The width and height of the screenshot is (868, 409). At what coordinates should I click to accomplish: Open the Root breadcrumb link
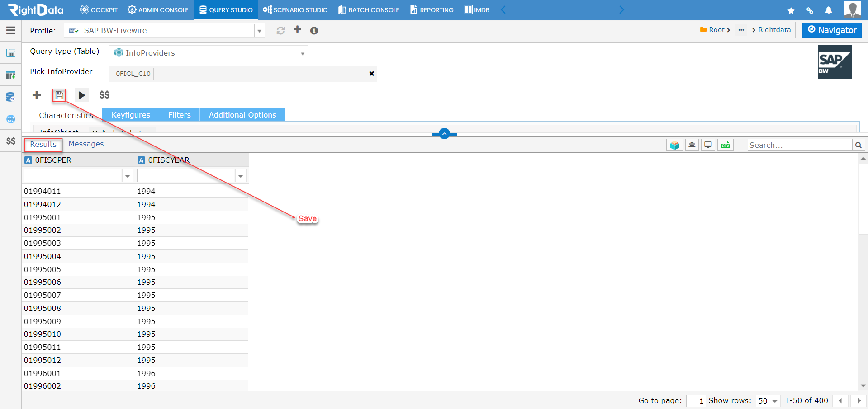pos(717,29)
